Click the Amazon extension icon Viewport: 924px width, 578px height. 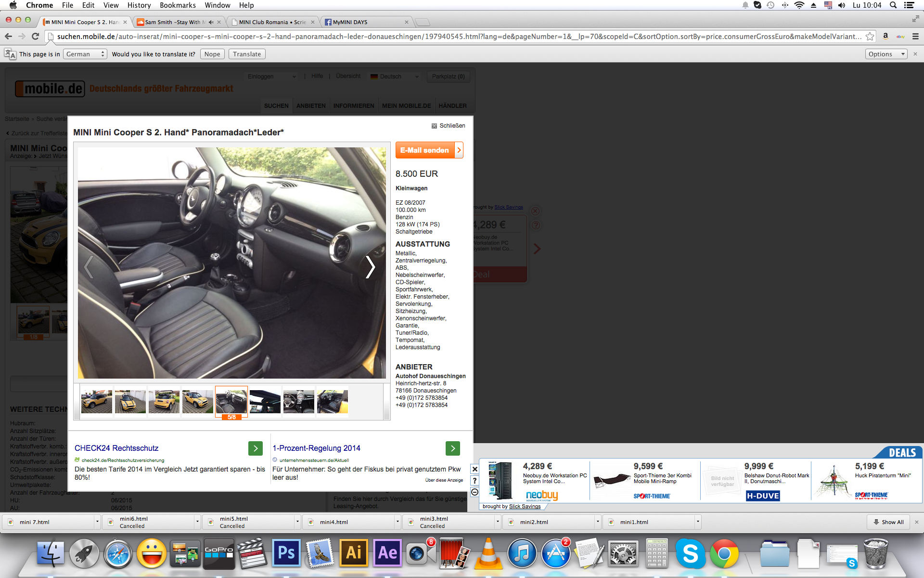point(885,37)
